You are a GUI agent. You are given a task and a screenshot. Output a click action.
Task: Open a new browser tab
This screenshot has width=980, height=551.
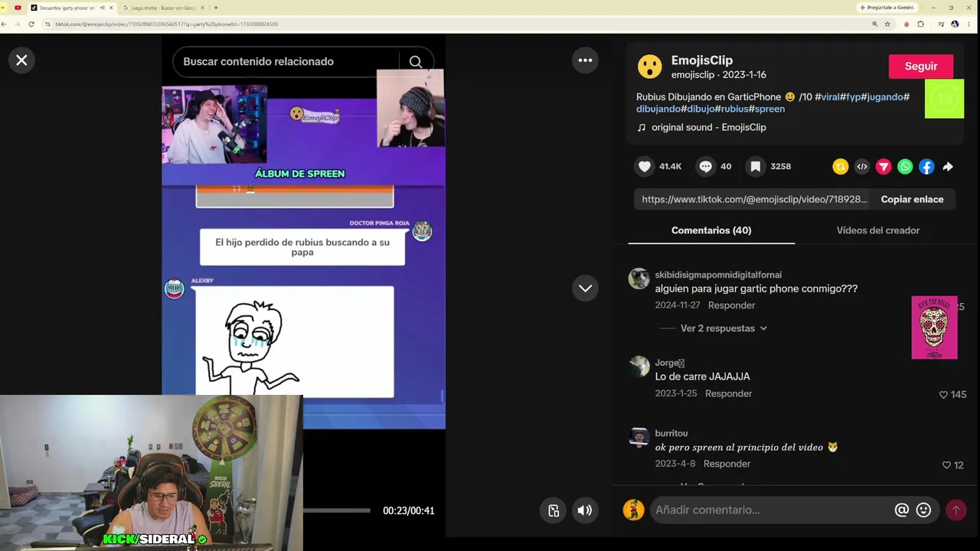(216, 8)
